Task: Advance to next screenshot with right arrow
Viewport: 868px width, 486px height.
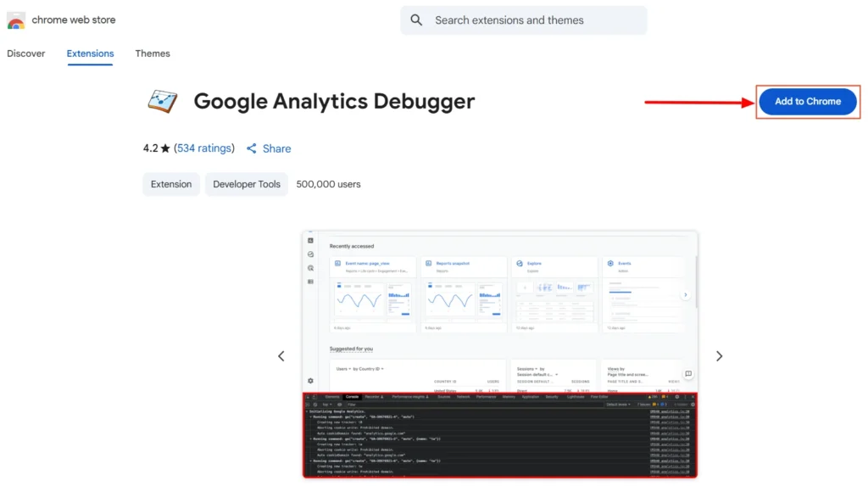Action: click(x=719, y=356)
